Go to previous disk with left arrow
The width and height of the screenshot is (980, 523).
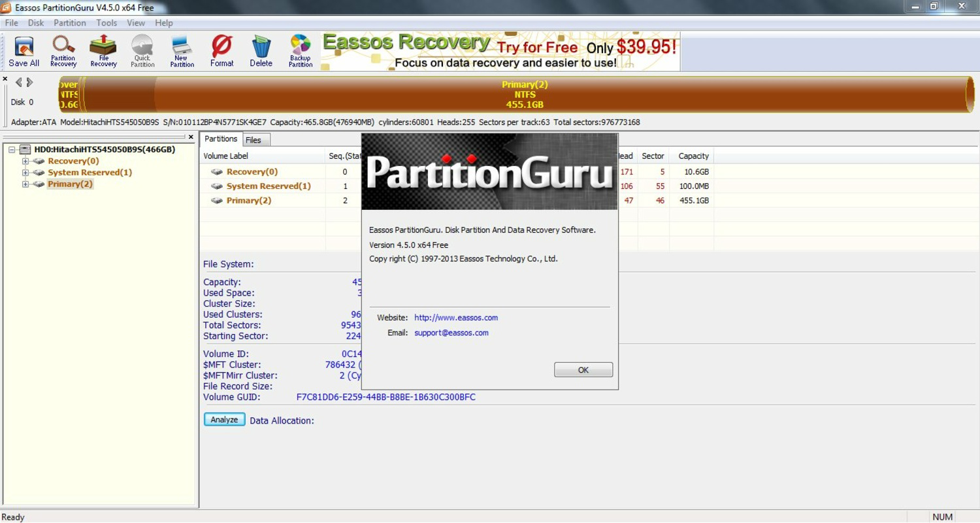pos(18,82)
